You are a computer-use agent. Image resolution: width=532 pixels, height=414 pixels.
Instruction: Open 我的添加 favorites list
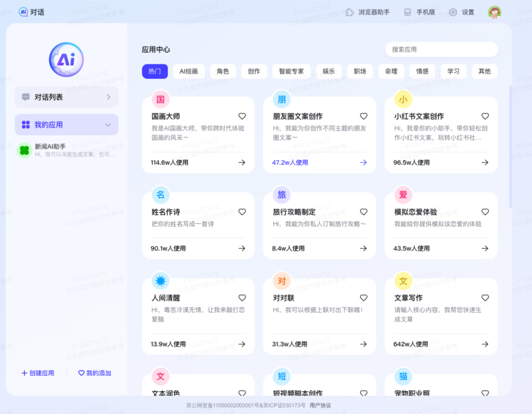pyautogui.click(x=95, y=373)
